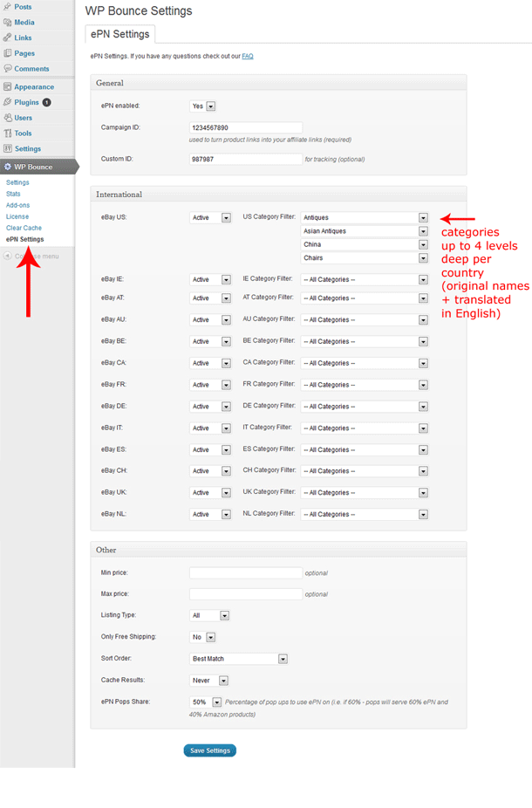Open the eBay IT status dropdown

click(x=210, y=428)
